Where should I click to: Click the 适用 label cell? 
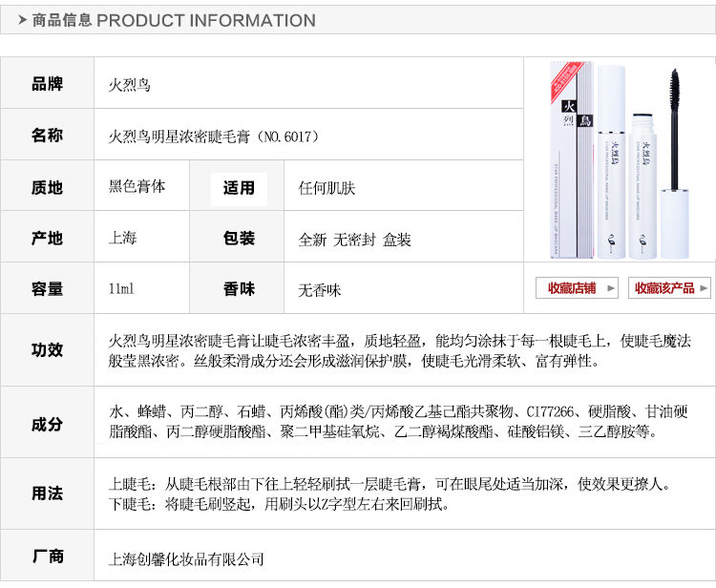tap(239, 187)
